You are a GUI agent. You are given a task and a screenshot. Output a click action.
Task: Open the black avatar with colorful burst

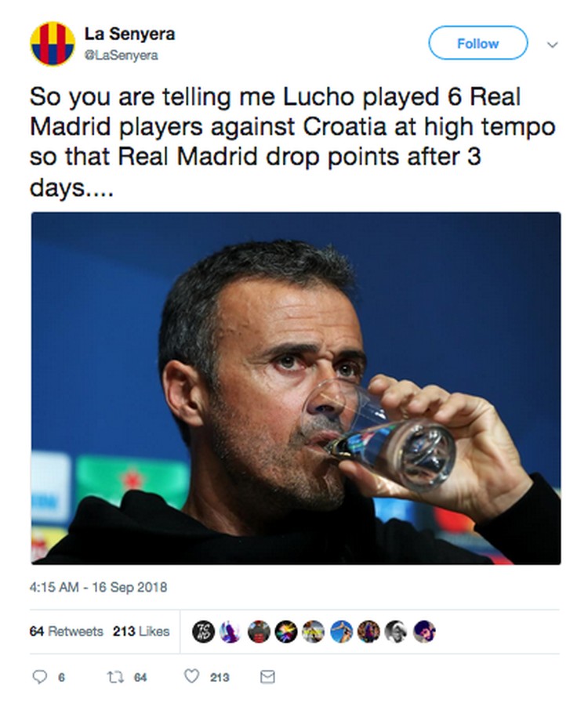(x=286, y=632)
